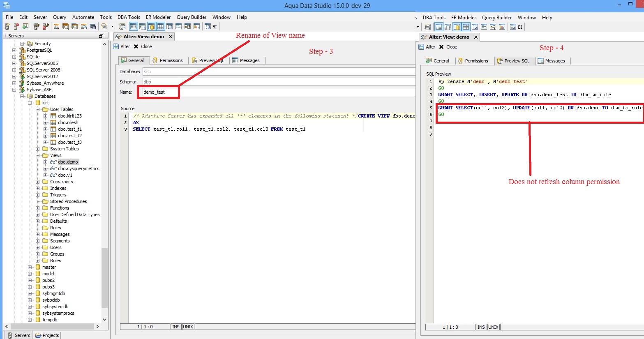Viewport: 644px width, 339px height.
Task: Click the detach tab icon on Alter tab
Action: click(x=118, y=37)
